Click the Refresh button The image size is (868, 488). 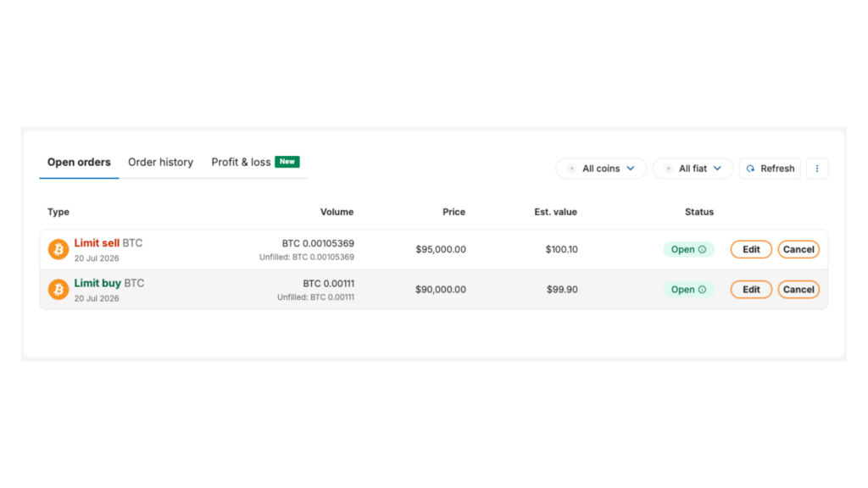pos(770,169)
